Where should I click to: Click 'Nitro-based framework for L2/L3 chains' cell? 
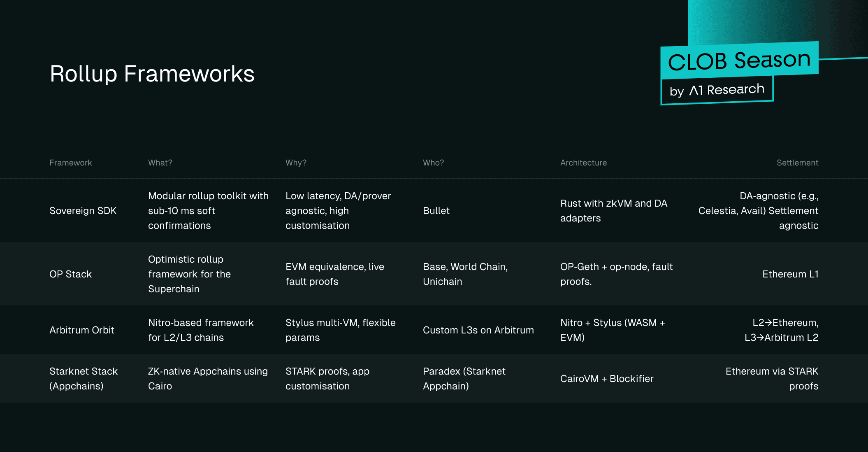tap(201, 330)
